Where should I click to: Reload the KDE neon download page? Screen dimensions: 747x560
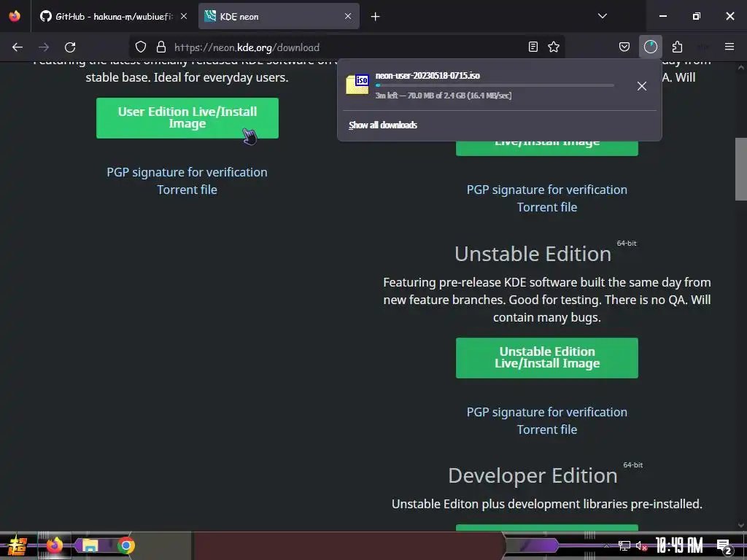coord(70,47)
